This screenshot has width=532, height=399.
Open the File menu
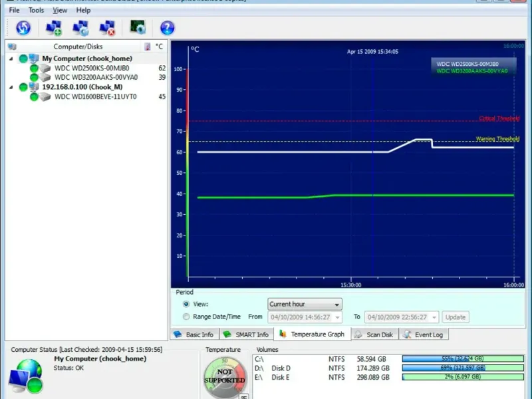point(14,10)
